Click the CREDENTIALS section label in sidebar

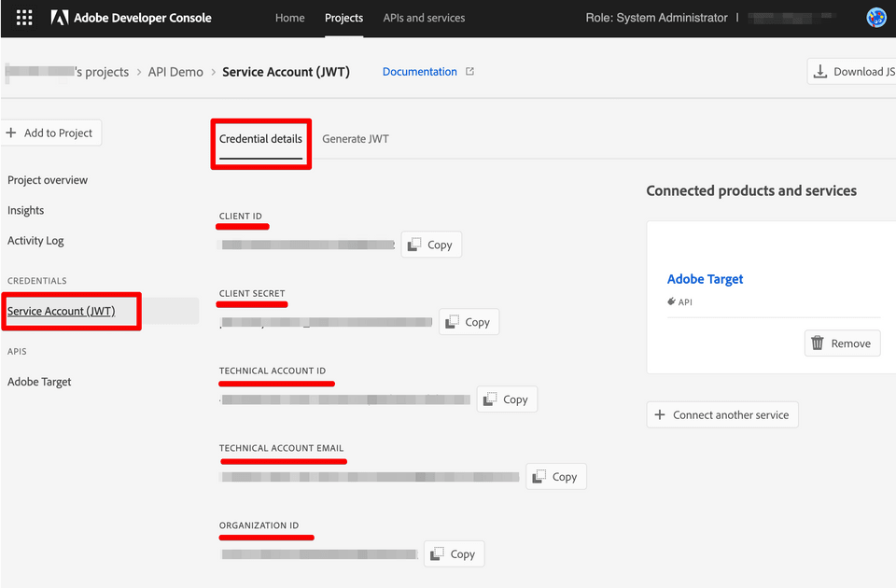pos(37,281)
